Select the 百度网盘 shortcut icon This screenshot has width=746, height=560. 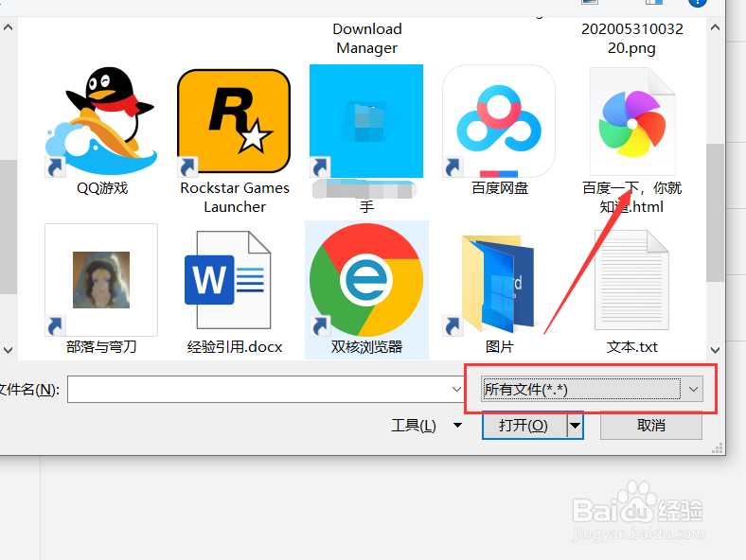pos(499,121)
